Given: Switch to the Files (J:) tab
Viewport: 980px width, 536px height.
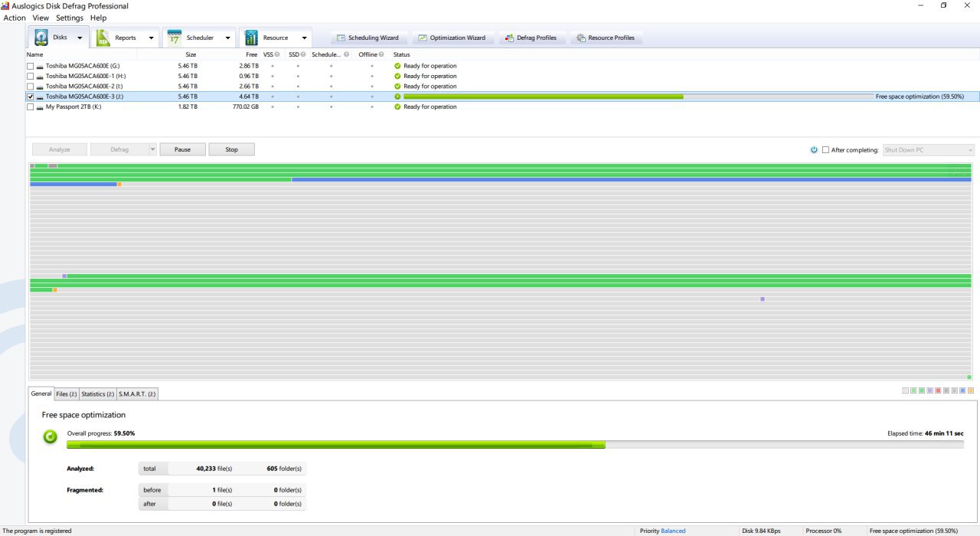Looking at the screenshot, I should click(x=67, y=394).
